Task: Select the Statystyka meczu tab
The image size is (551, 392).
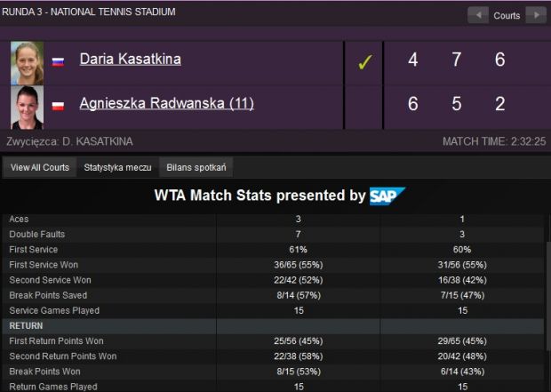Action: (x=117, y=167)
